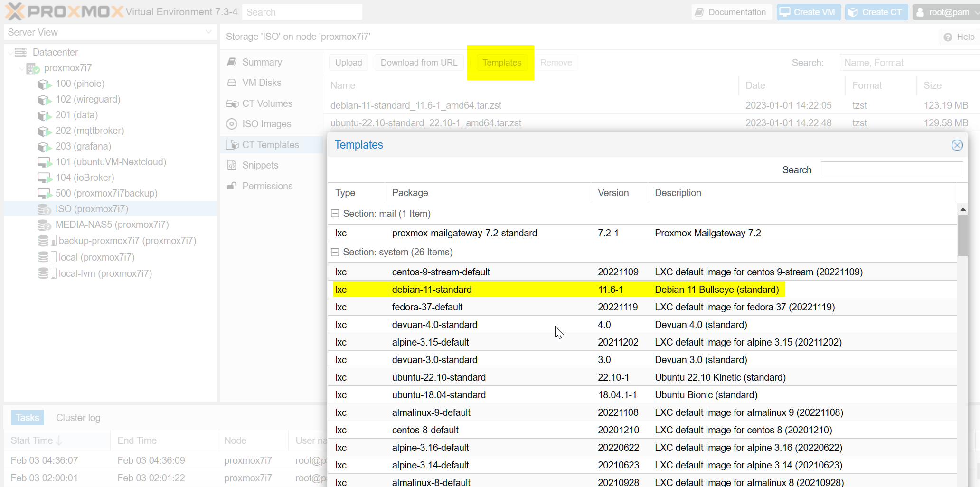
Task: Click storage icon for local (proxmox7i7)
Action: point(47,257)
